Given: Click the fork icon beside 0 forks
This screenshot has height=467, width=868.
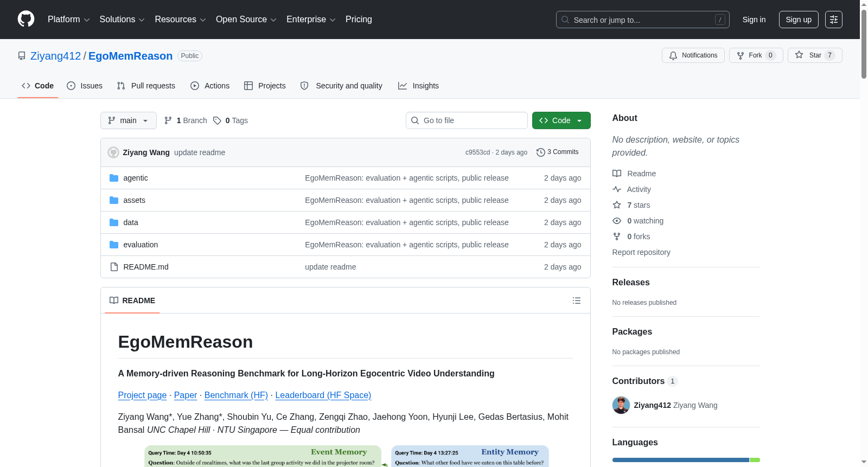Looking at the screenshot, I should click(617, 236).
